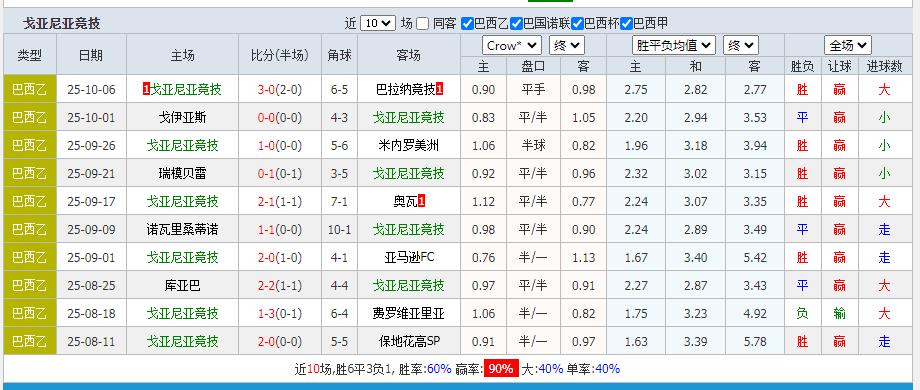Click the 0-1(0-1) score on 25-09-21
The image size is (920, 390).
(280, 174)
